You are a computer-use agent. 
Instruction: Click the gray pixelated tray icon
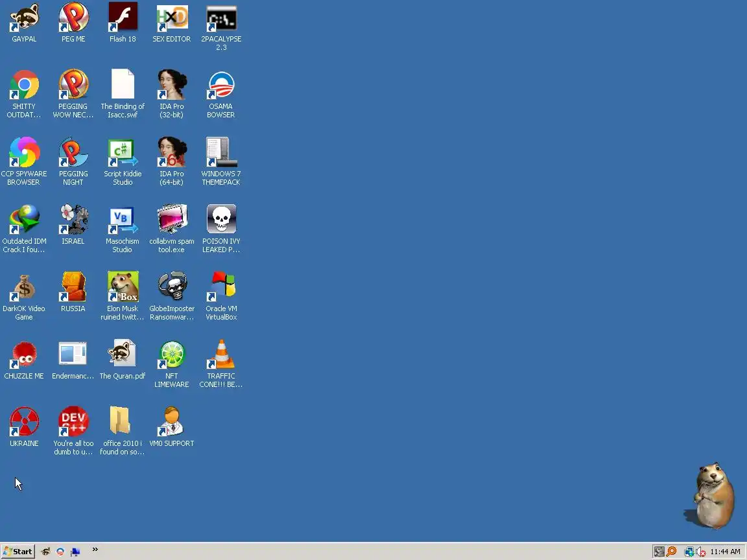coord(659,552)
